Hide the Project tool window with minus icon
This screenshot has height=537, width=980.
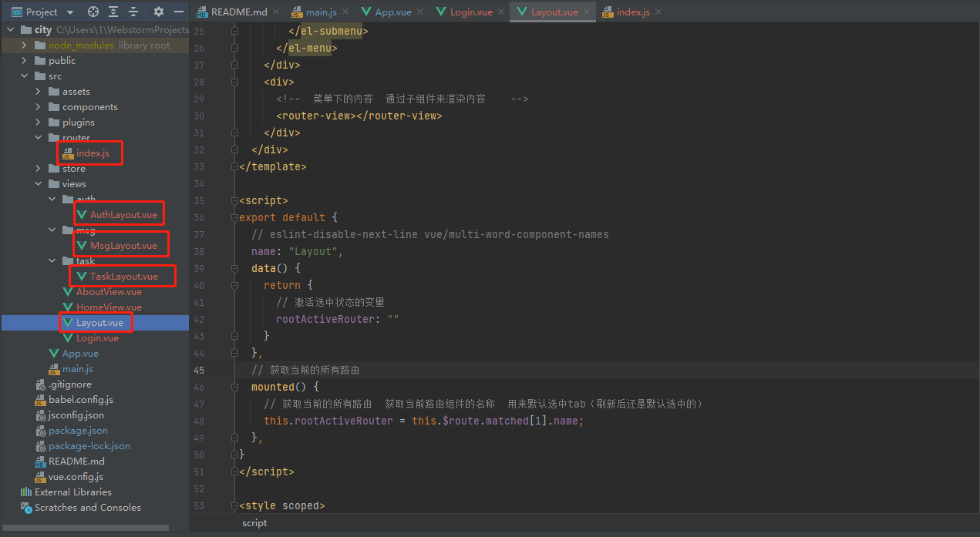click(x=179, y=12)
